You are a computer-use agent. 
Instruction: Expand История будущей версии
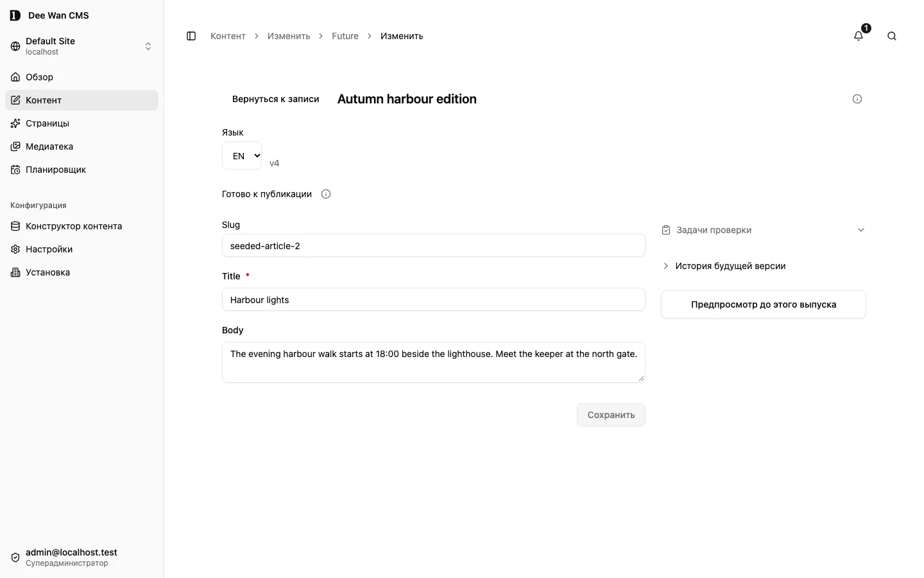724,266
